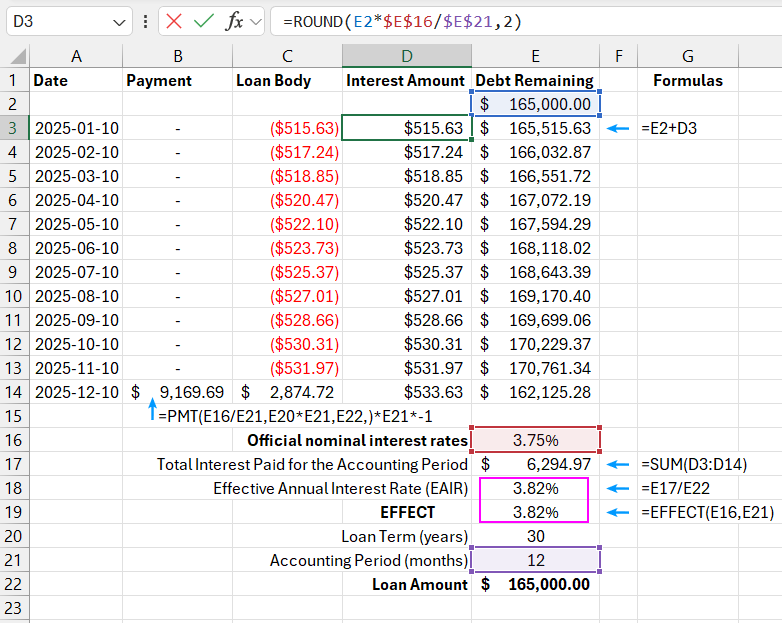The height and width of the screenshot is (623, 782).
Task: Select total interest cell 6,294.97
Action: coord(535,464)
